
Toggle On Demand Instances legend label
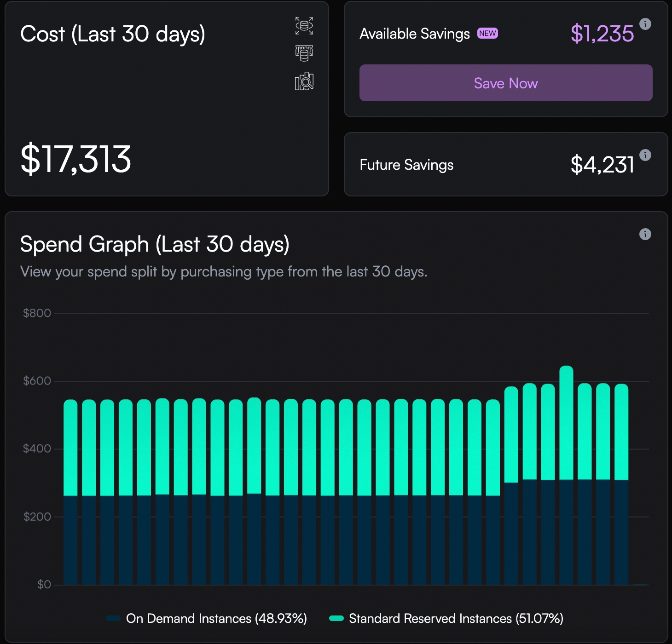pos(216,618)
